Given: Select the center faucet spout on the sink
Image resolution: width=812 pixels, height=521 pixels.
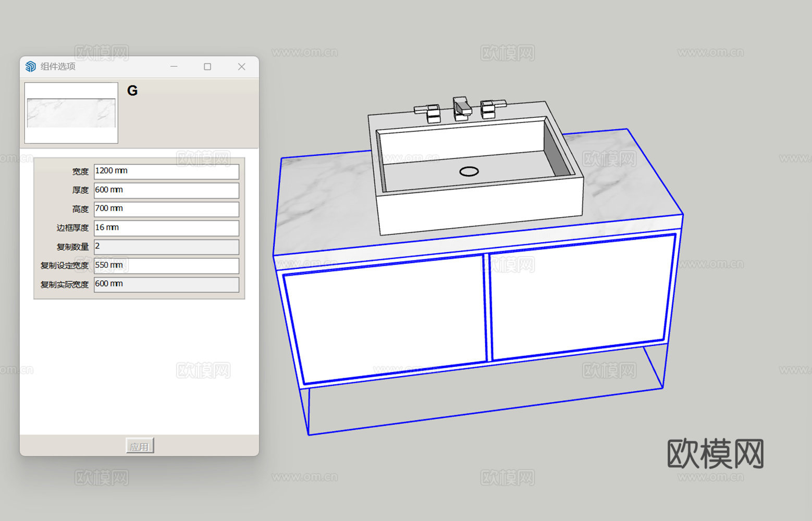Looking at the screenshot, I should [462, 108].
